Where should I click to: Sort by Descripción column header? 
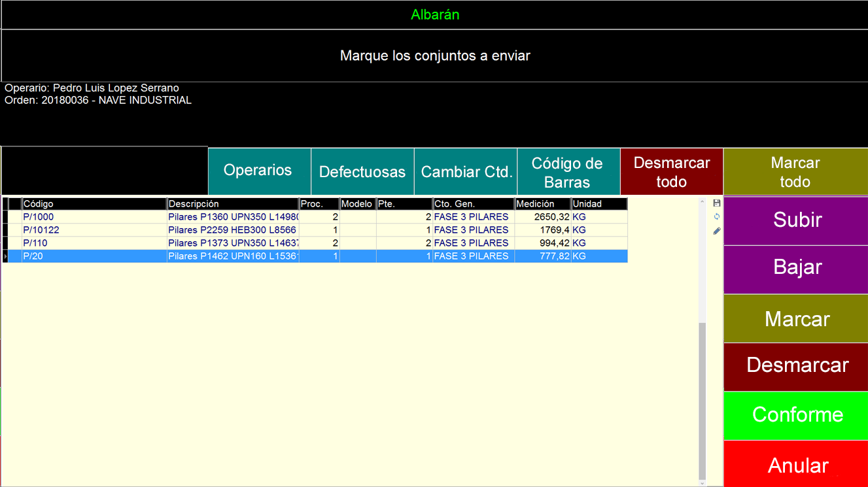click(232, 204)
